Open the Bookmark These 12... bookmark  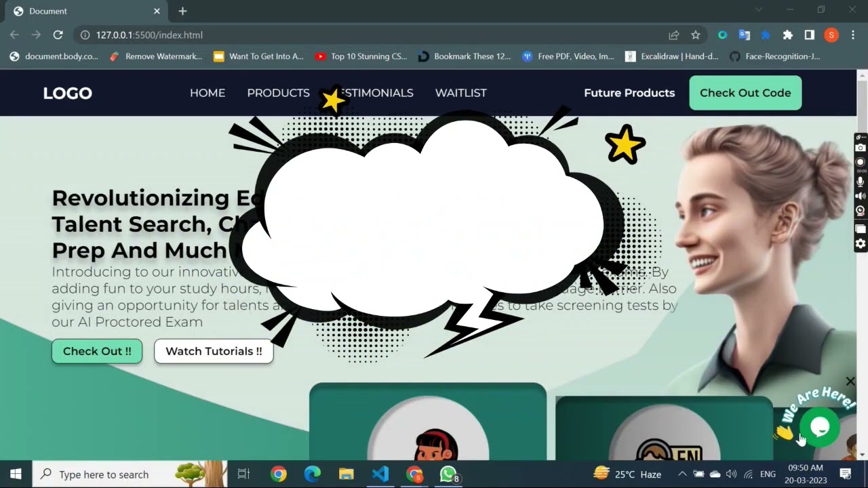(x=465, y=56)
